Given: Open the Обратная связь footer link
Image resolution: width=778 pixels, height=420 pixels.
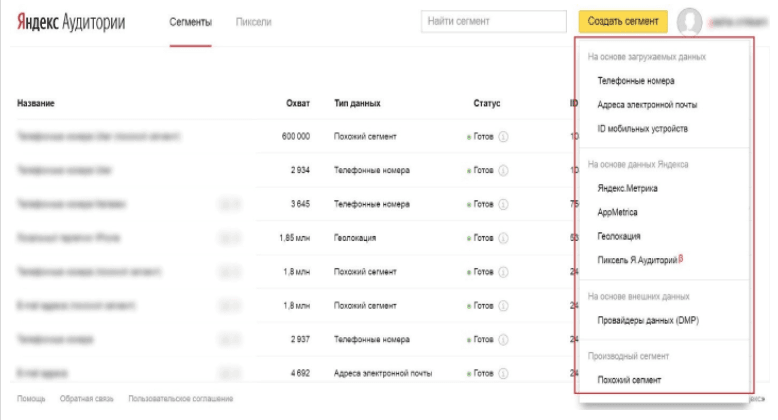Looking at the screenshot, I should point(86,399).
